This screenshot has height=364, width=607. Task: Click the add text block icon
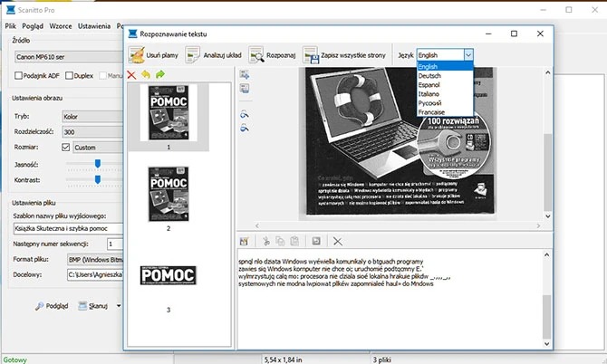click(245, 74)
